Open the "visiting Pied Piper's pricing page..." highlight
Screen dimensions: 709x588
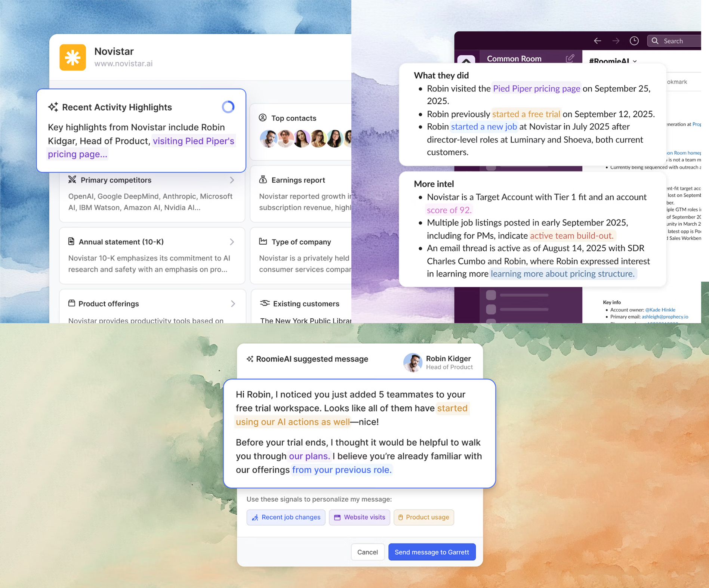pyautogui.click(x=141, y=148)
